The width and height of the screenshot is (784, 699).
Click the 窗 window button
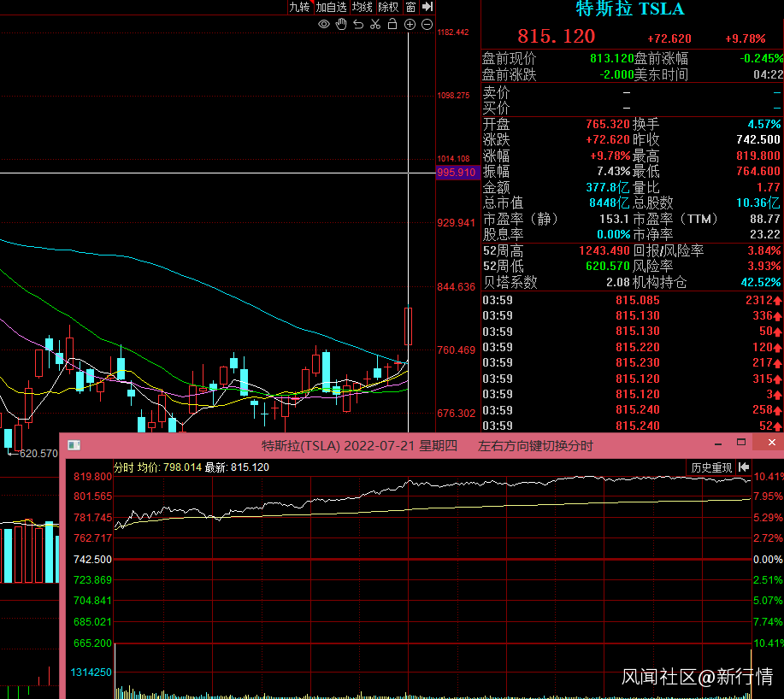coord(411,7)
